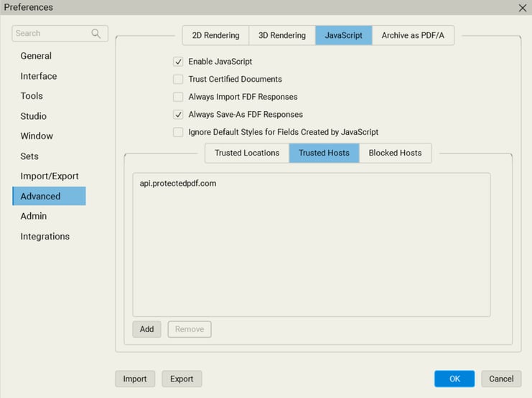Toggle Enable JavaScript checkbox
This screenshot has height=398, width=532.
click(x=178, y=62)
